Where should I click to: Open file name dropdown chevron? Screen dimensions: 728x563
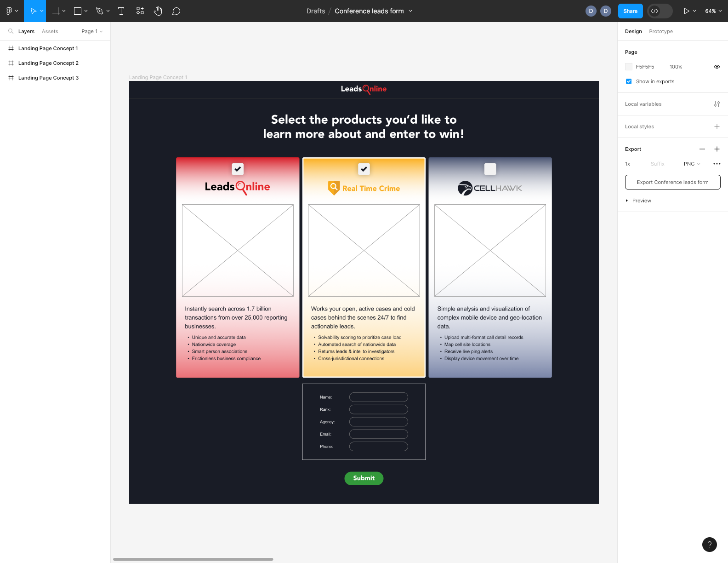coord(410,11)
